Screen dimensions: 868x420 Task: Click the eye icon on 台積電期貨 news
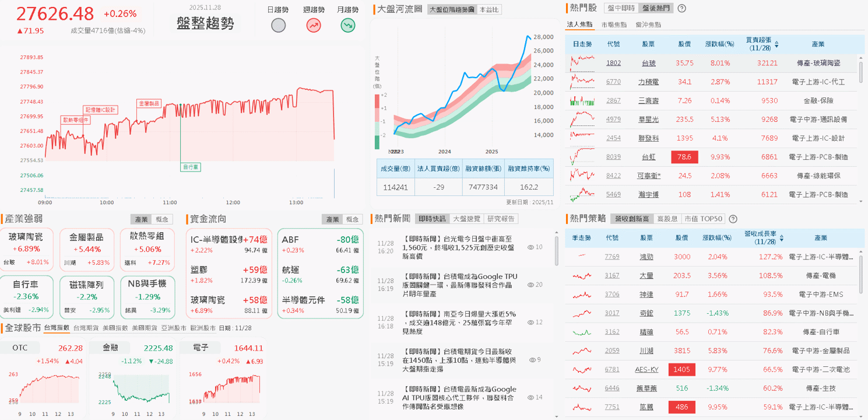tap(532, 360)
